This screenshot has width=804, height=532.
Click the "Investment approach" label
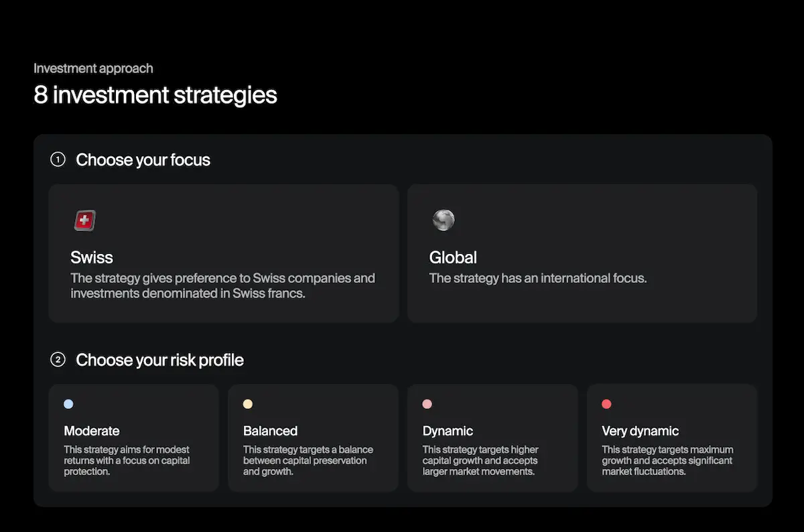(x=93, y=68)
